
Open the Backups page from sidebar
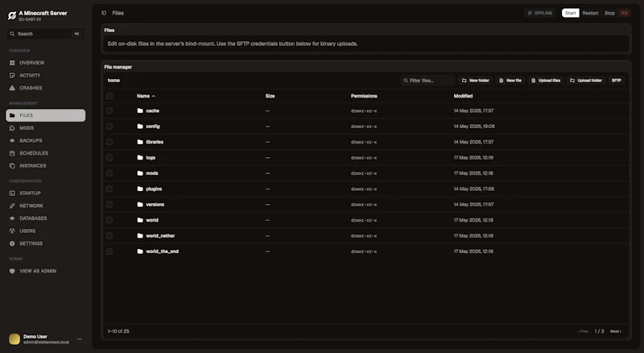(x=46, y=141)
